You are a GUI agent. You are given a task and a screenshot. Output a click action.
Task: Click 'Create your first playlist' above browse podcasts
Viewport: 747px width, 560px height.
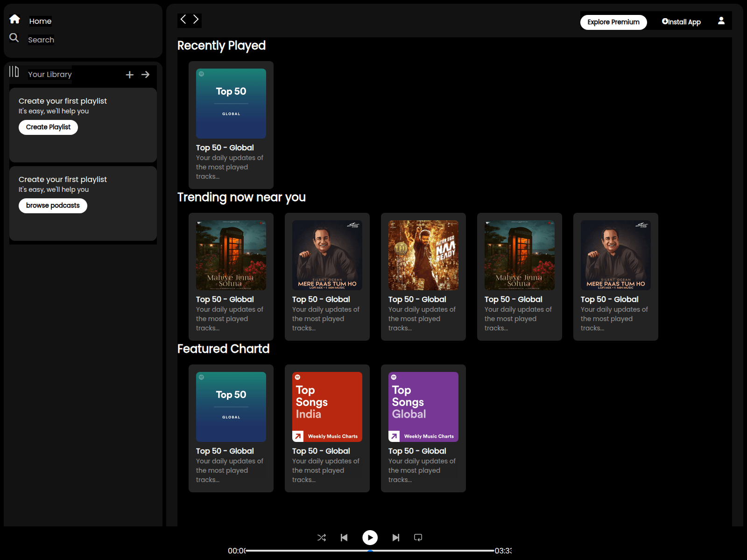click(x=63, y=179)
